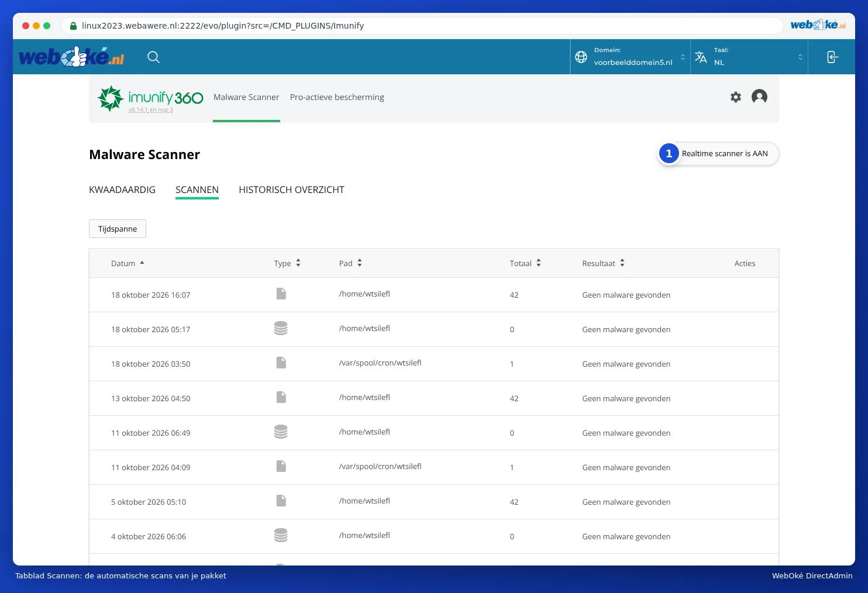Click date 18 oktober 2026 16:07
868x593 pixels.
tap(150, 295)
